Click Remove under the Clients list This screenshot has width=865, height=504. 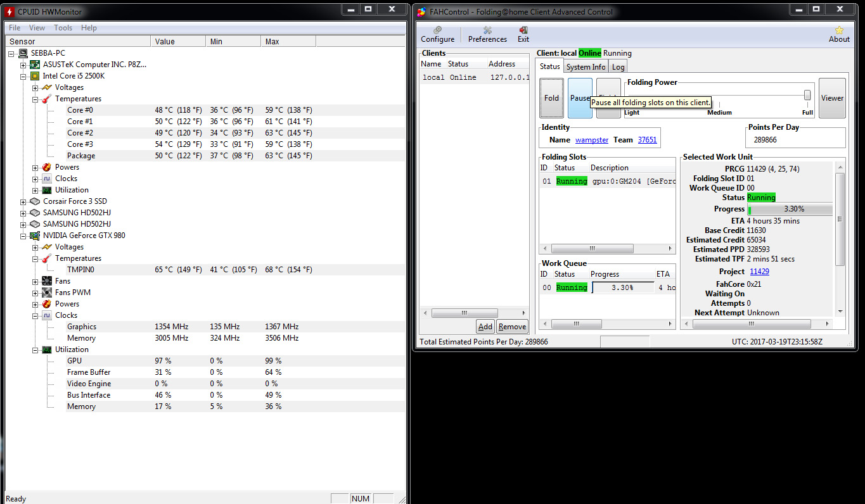click(x=512, y=327)
